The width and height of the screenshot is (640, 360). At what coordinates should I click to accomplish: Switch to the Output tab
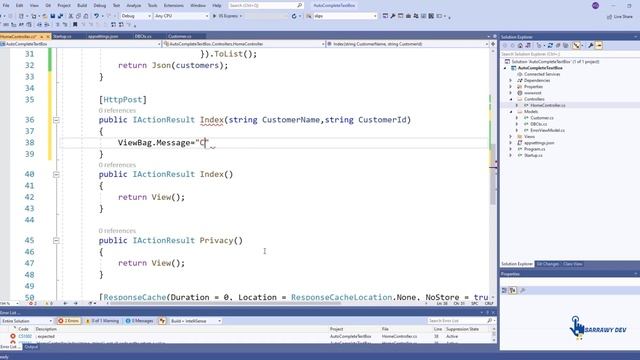coord(31,347)
